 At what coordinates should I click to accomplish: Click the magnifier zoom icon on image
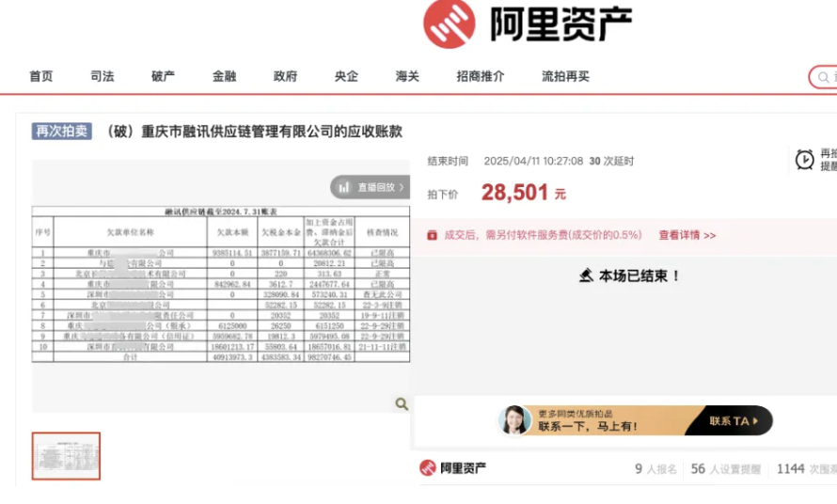(402, 404)
